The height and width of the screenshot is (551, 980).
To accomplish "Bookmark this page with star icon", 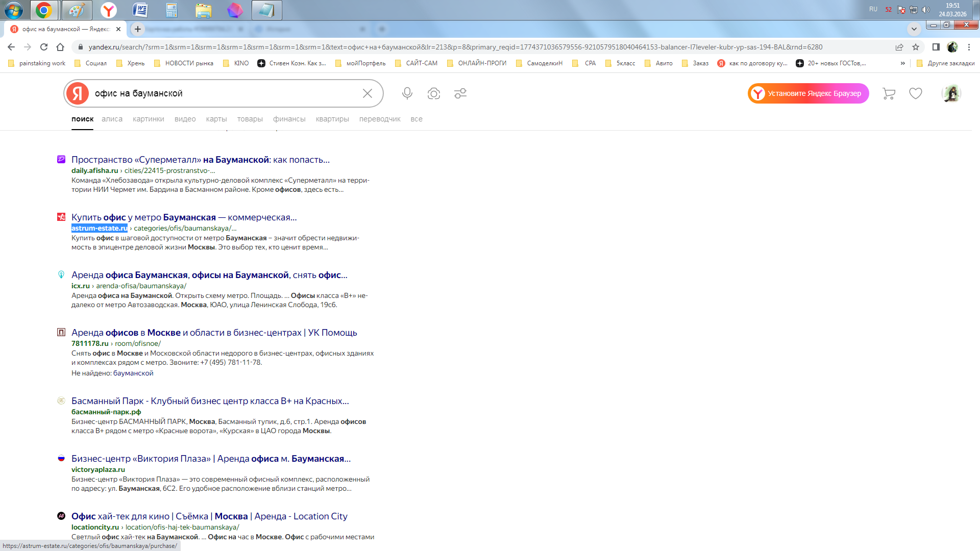I will click(x=916, y=47).
